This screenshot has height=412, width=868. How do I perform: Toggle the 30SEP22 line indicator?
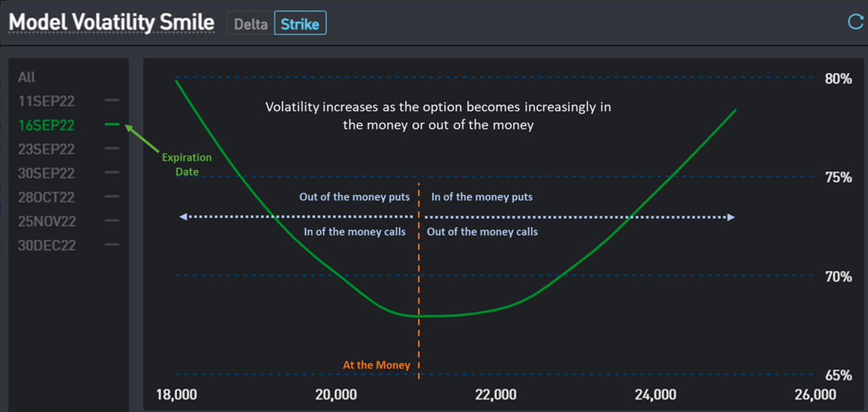pyautogui.click(x=112, y=173)
